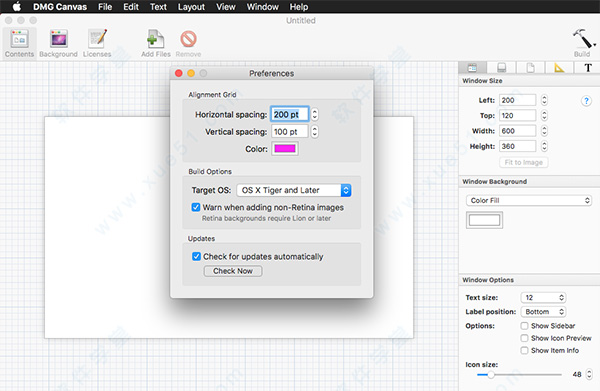
Task: Open the white window background color well
Action: tap(484, 220)
